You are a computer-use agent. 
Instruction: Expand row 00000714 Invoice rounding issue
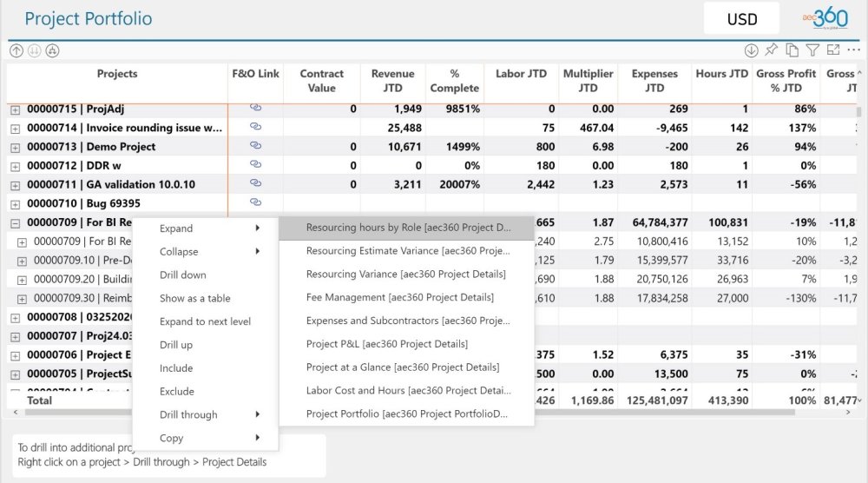click(15, 129)
